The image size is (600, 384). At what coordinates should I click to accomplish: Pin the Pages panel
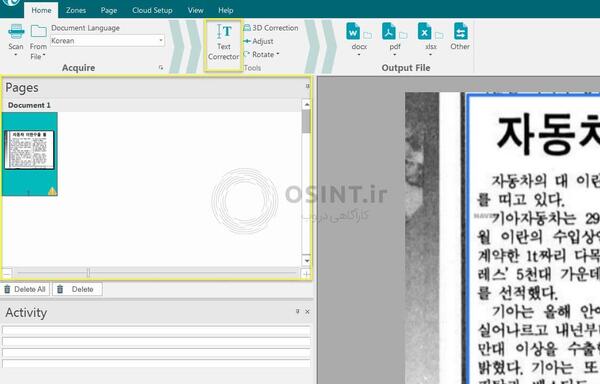coord(308,86)
